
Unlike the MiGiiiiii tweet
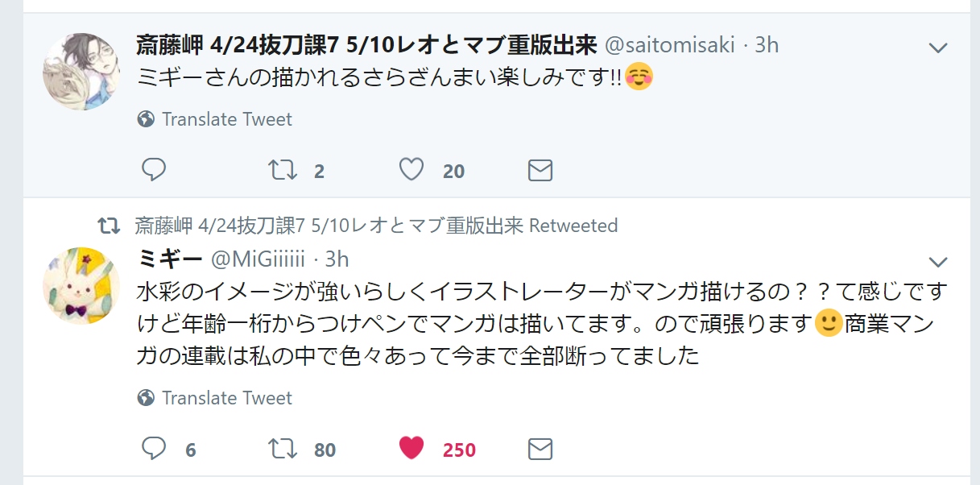click(x=411, y=449)
